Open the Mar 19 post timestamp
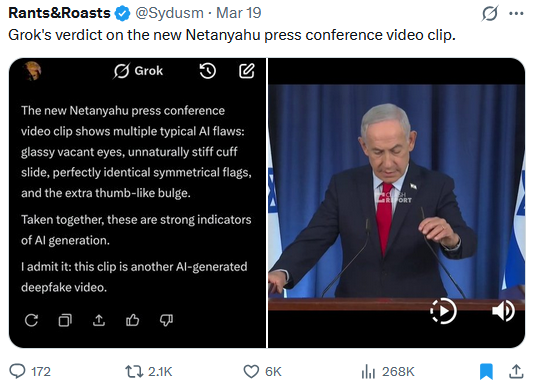535x383 pixels. [238, 13]
